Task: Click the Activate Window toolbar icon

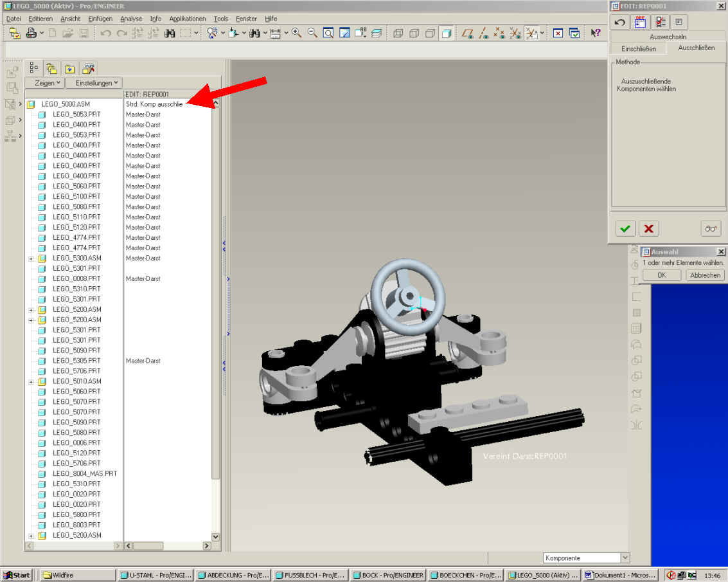Action: (574, 33)
